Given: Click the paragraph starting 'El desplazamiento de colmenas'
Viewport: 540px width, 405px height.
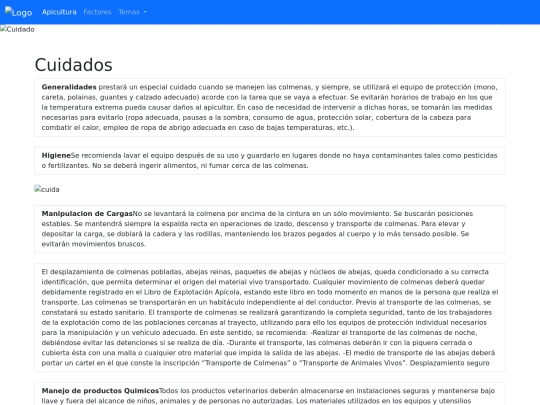Looking at the screenshot, I should point(270,317).
